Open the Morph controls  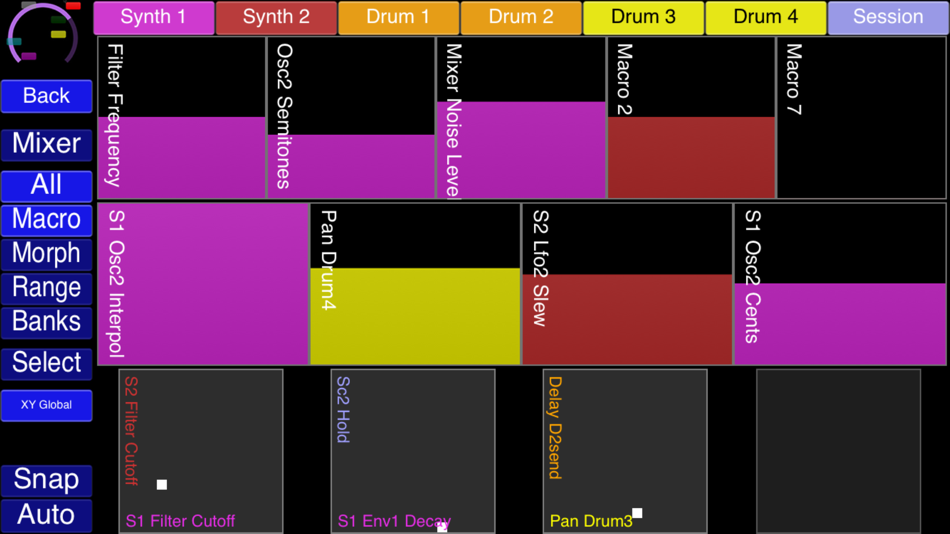tap(47, 254)
